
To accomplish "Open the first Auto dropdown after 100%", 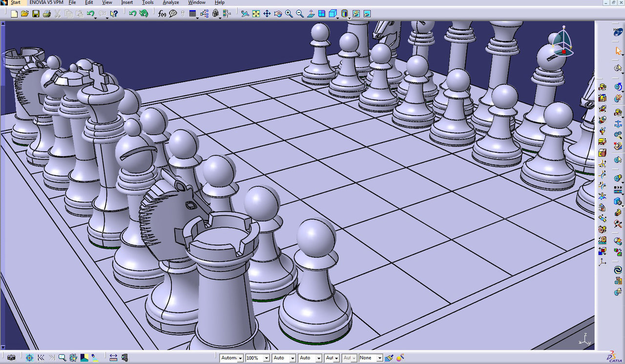I will [284, 358].
